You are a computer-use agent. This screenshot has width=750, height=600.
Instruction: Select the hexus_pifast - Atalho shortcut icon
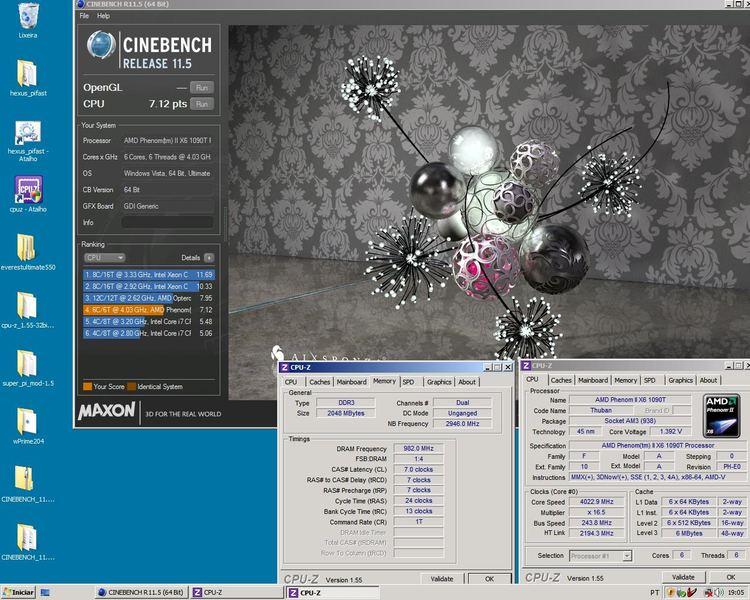28,133
